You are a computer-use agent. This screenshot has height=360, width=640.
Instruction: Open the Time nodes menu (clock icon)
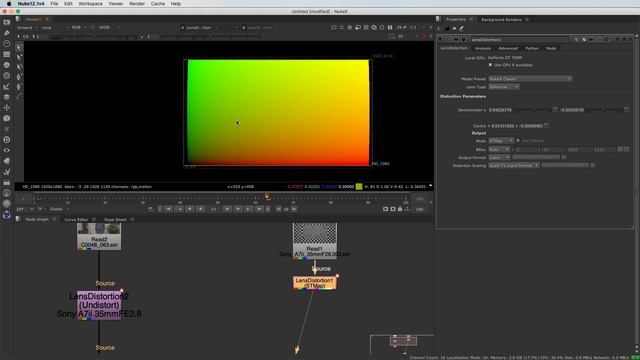coord(7,43)
